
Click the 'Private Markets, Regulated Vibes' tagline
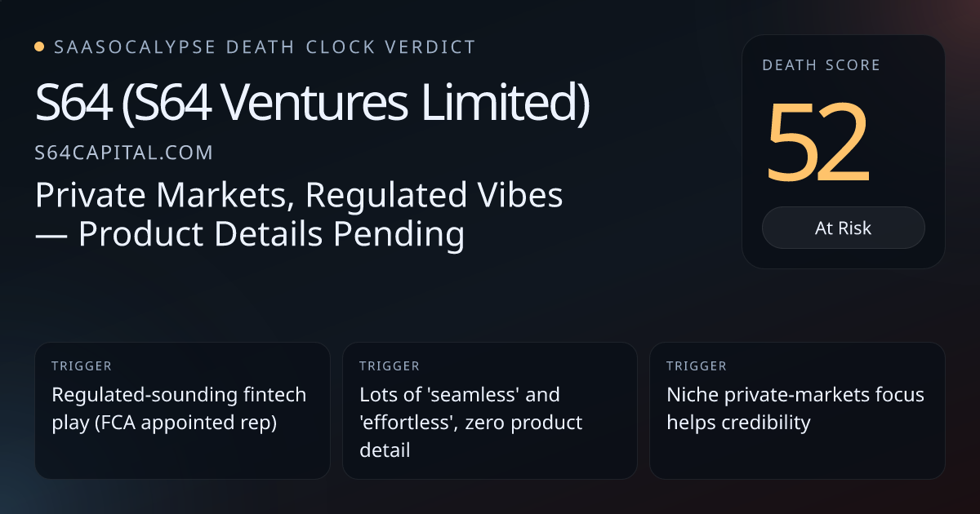point(299,197)
